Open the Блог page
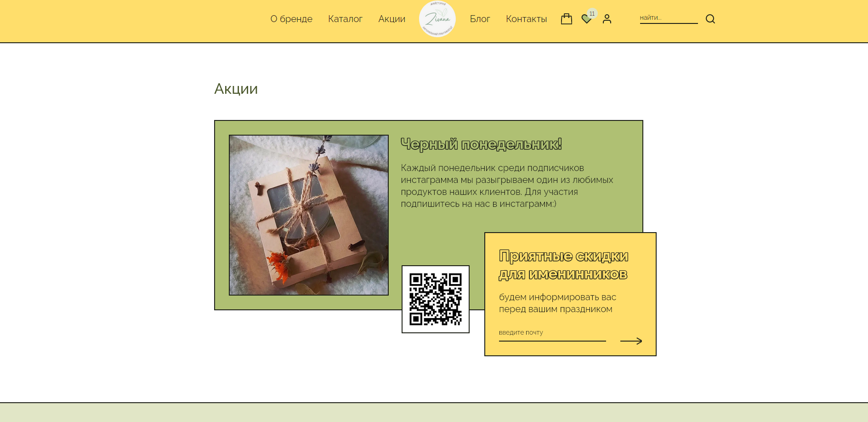Viewport: 868px width, 422px height. point(480,19)
